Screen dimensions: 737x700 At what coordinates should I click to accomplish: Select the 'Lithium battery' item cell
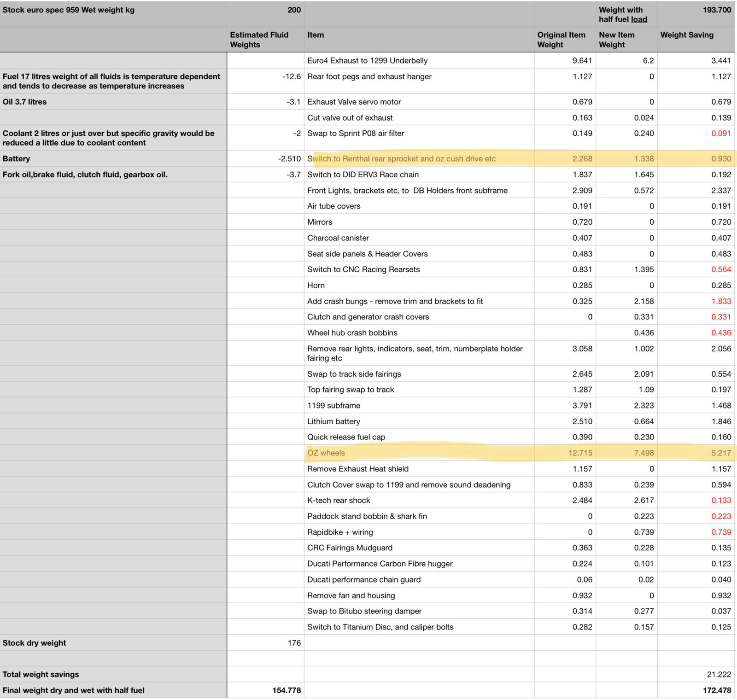(419, 421)
